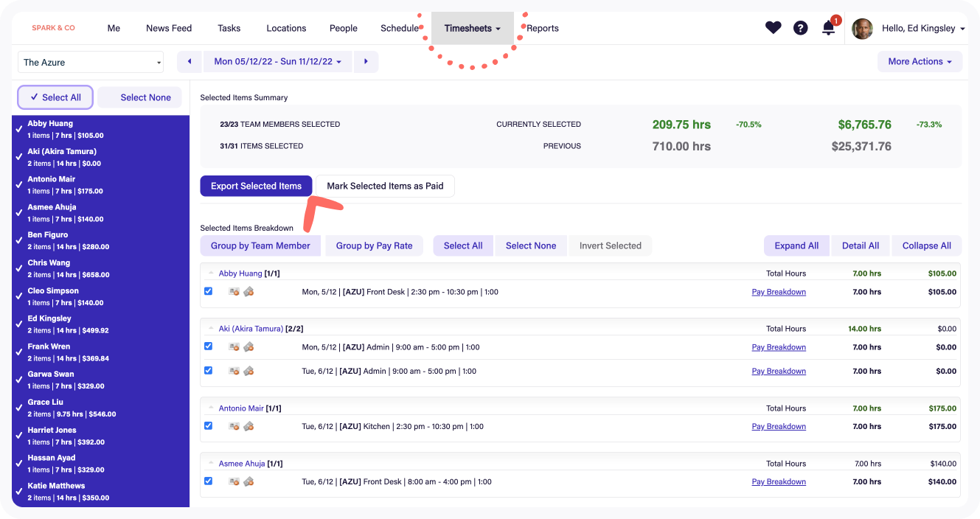Go to the News Feed tab
The height and width of the screenshot is (519, 980).
(x=169, y=28)
